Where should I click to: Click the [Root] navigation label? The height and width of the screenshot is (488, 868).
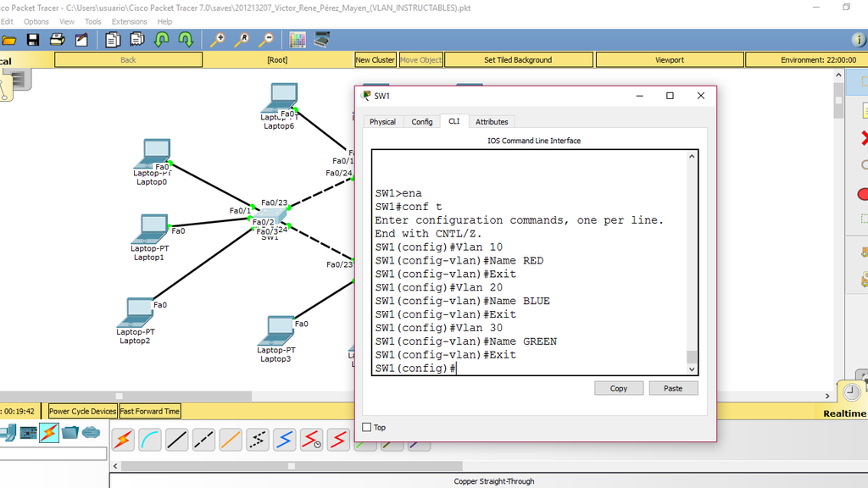(x=277, y=60)
